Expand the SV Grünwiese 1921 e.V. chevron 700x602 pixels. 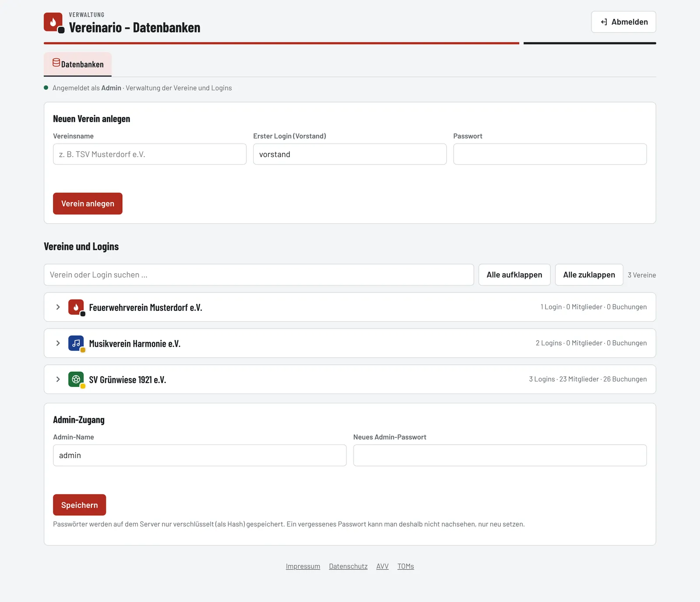[x=58, y=379]
